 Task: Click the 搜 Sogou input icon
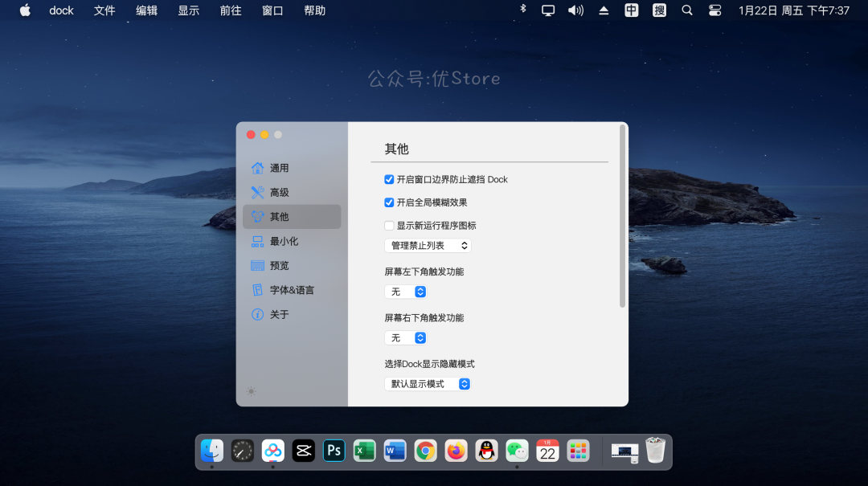tap(659, 10)
